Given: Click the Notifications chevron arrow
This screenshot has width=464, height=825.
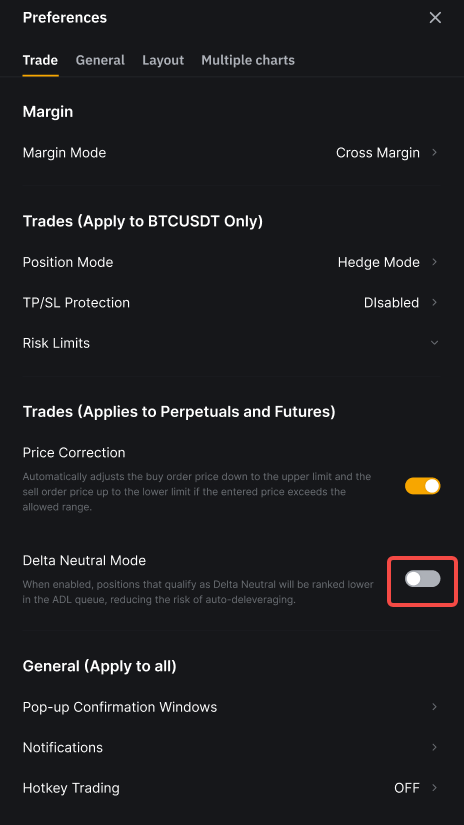Looking at the screenshot, I should pyautogui.click(x=435, y=747).
